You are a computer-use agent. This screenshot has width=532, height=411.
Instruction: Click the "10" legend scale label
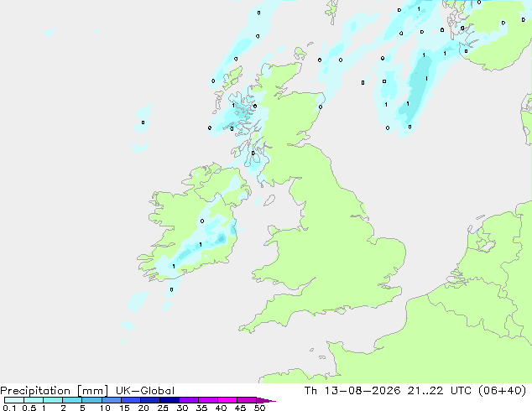(105, 408)
